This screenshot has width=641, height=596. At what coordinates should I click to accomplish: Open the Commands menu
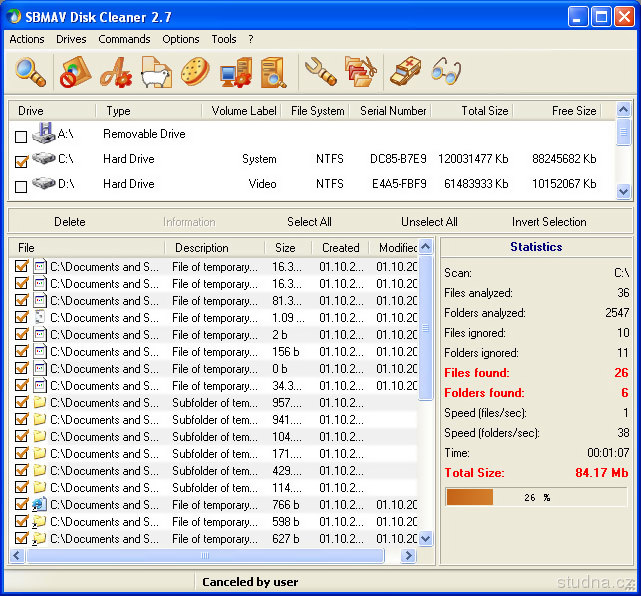point(124,39)
